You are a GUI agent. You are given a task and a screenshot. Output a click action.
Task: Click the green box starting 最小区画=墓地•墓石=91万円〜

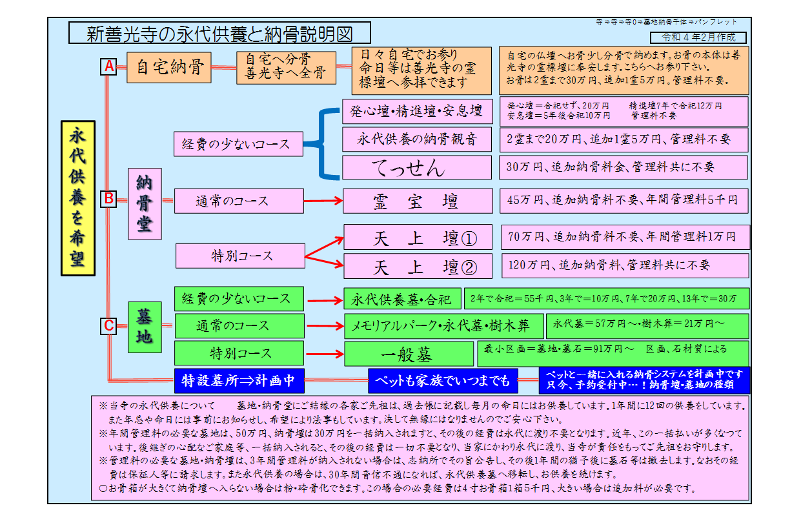click(x=613, y=353)
